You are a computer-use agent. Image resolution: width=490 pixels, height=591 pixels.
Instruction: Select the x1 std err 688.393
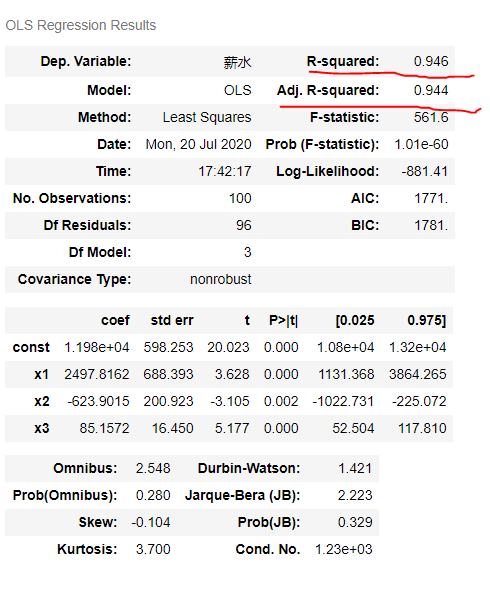168,374
